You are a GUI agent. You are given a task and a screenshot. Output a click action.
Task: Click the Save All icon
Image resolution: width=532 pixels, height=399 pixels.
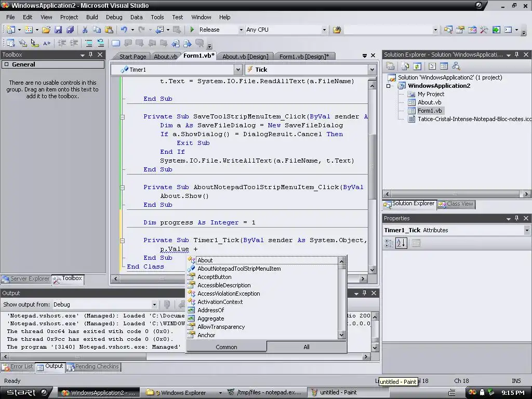70,30
